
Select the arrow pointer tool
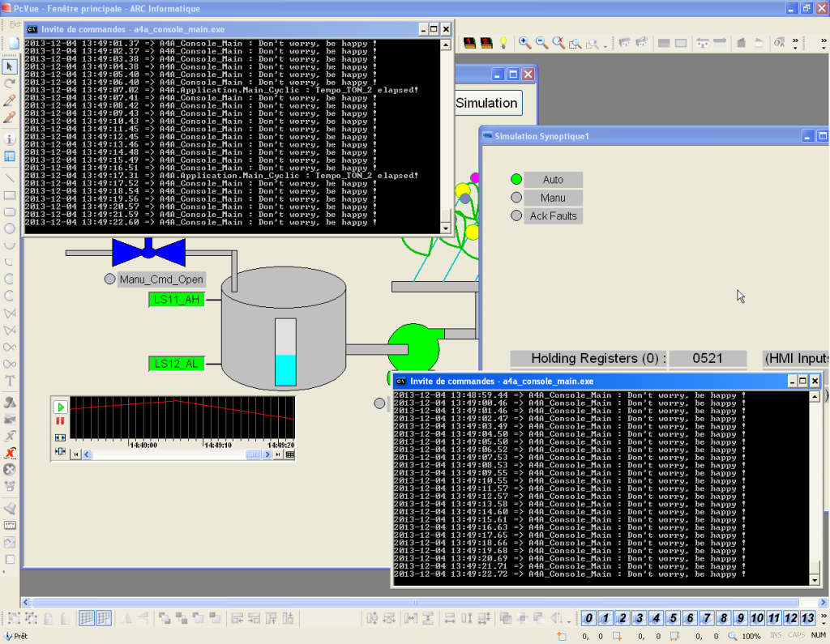coord(10,66)
